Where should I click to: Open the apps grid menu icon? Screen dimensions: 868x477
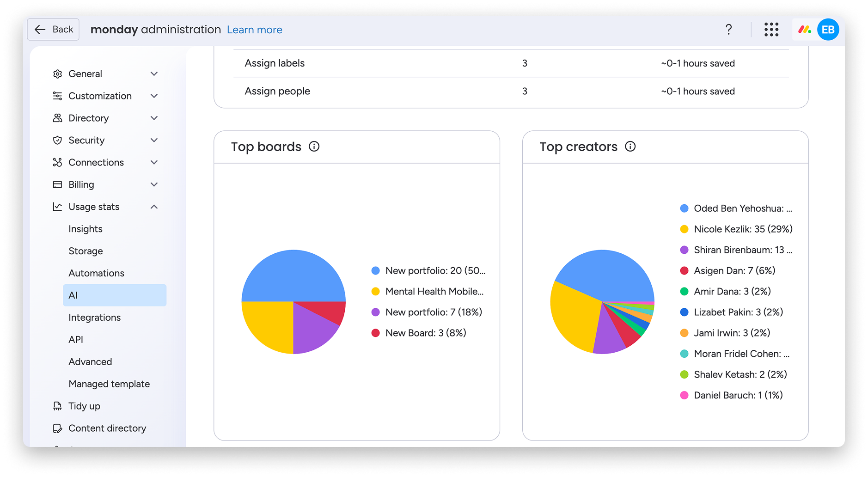click(x=771, y=30)
